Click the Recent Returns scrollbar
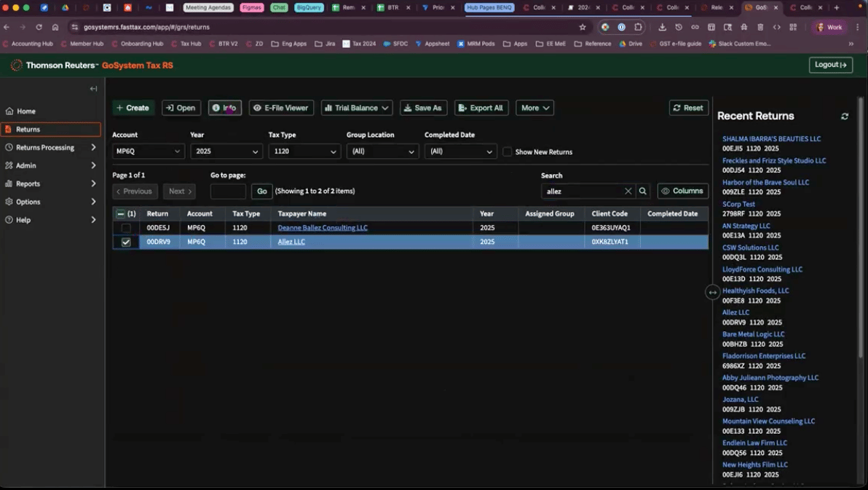 point(860,227)
